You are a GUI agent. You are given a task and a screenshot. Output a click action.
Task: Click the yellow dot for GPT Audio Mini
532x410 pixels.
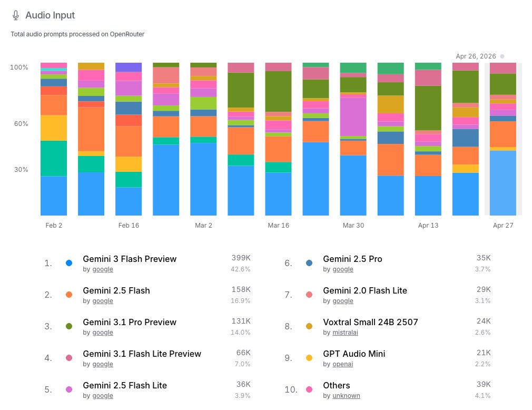(309, 358)
